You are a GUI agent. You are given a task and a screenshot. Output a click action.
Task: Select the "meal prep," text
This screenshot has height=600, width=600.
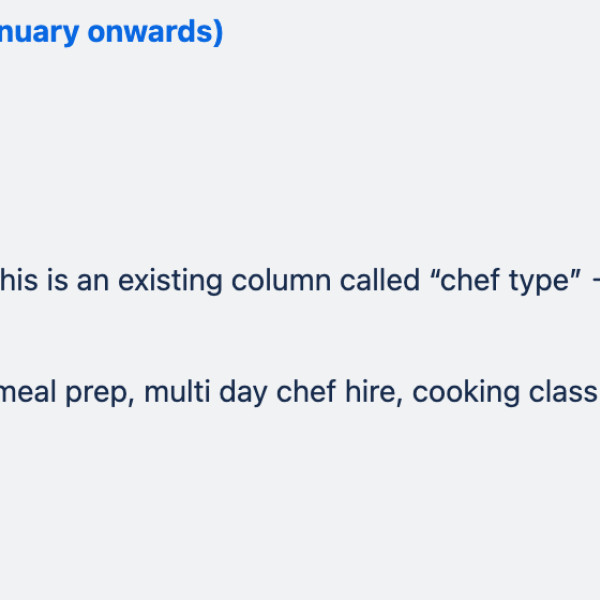[x=67, y=393]
